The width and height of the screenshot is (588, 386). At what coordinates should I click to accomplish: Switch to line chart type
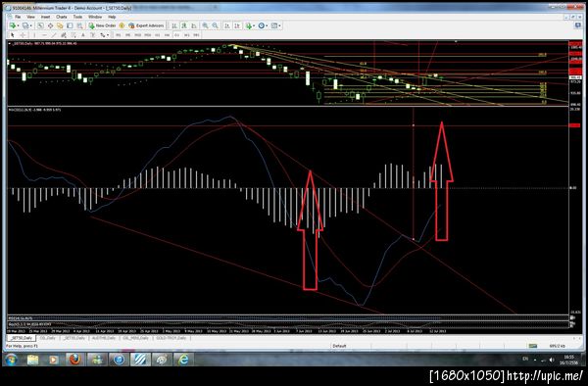[x=194, y=25]
